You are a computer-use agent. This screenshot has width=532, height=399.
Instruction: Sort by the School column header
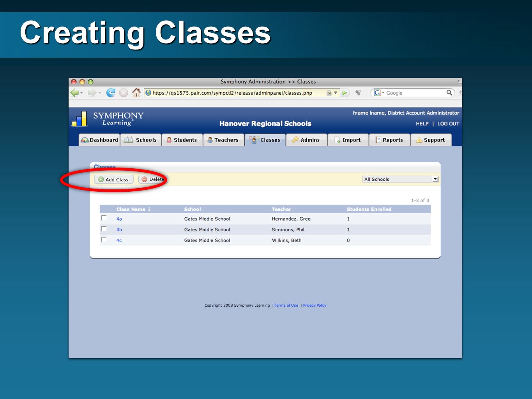click(x=193, y=209)
